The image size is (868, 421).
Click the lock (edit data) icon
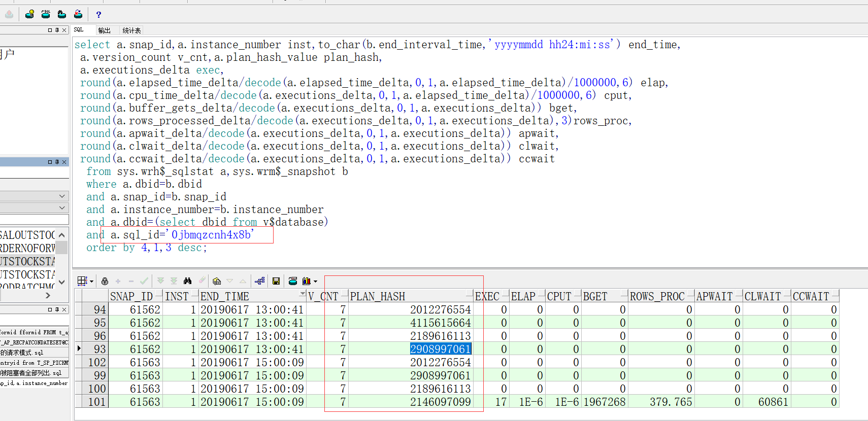105,281
